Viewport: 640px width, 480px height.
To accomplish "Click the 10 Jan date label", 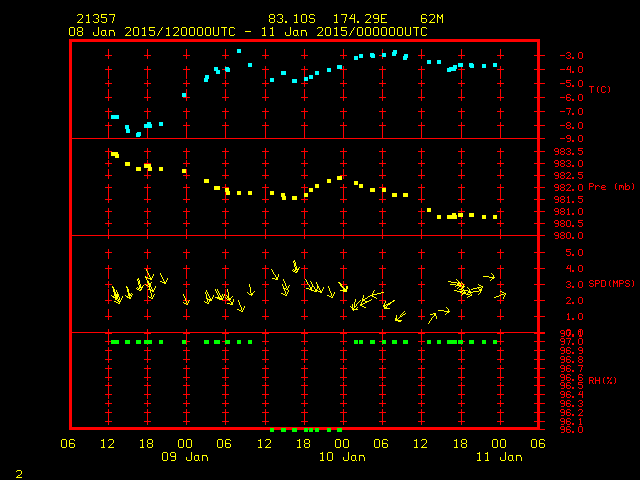I will coord(342,457).
